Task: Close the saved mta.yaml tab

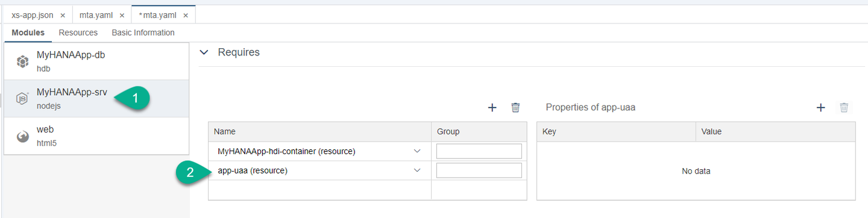Action: click(x=122, y=15)
